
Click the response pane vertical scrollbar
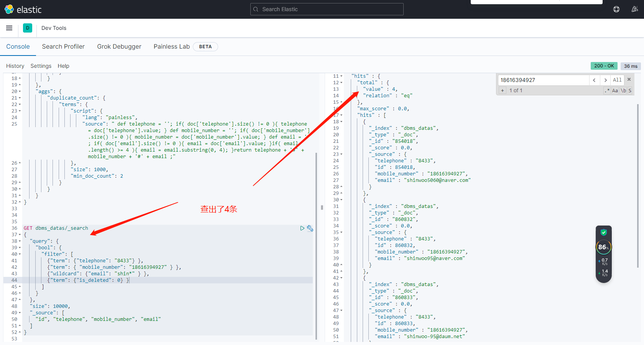click(638, 186)
